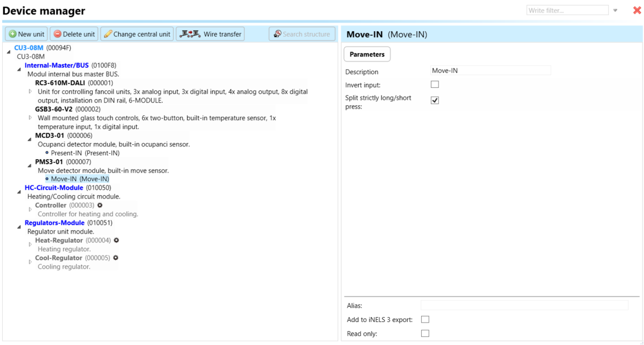Select the HC-Circuit-Module link
The image size is (644, 345).
tap(54, 188)
